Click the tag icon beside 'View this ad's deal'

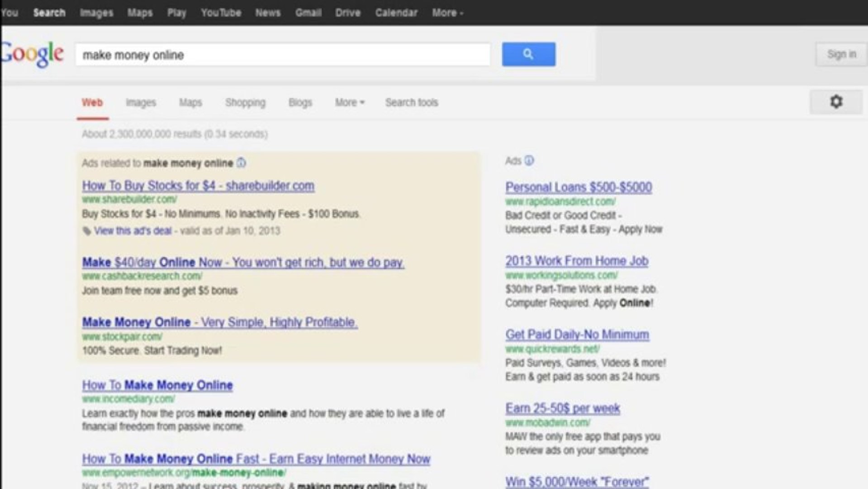[x=87, y=231]
